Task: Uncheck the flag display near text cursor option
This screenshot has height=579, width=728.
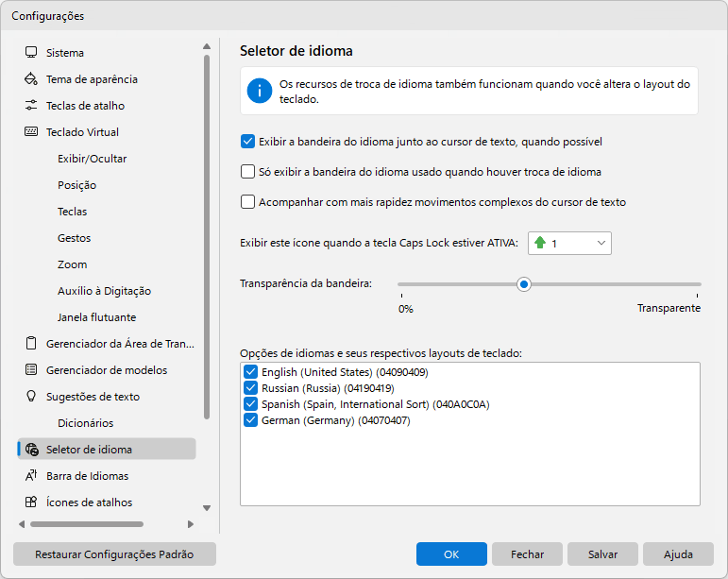Action: point(247,142)
